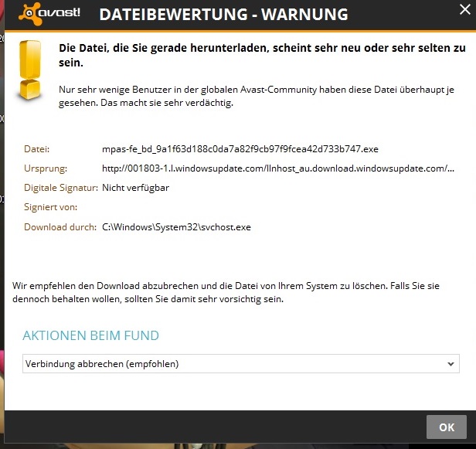
Task: Click the 'Digitale Signatur:' label
Action: tap(61, 188)
